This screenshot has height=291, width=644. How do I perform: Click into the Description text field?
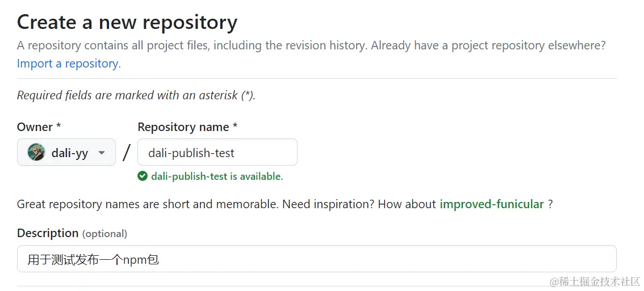(x=316, y=260)
